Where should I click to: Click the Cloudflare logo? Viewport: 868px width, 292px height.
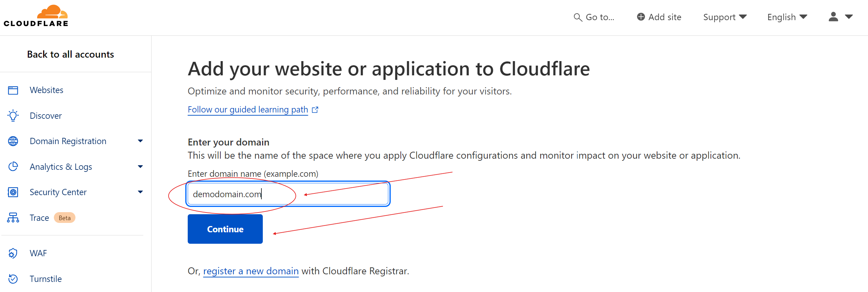[36, 16]
